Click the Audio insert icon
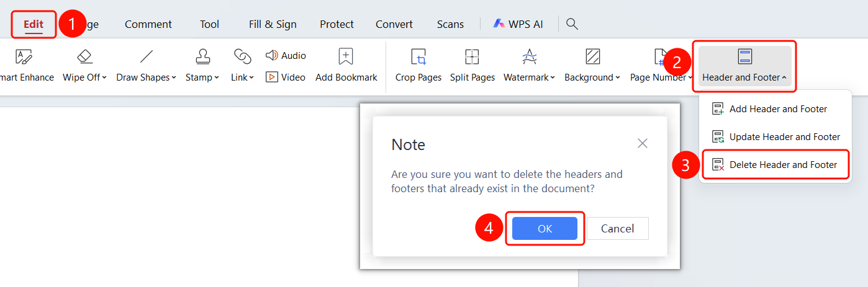Screen dimensions: 868x287 tap(271, 55)
